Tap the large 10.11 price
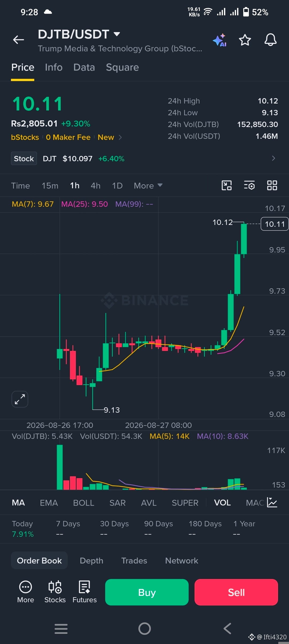The image size is (289, 644). pyautogui.click(x=37, y=104)
